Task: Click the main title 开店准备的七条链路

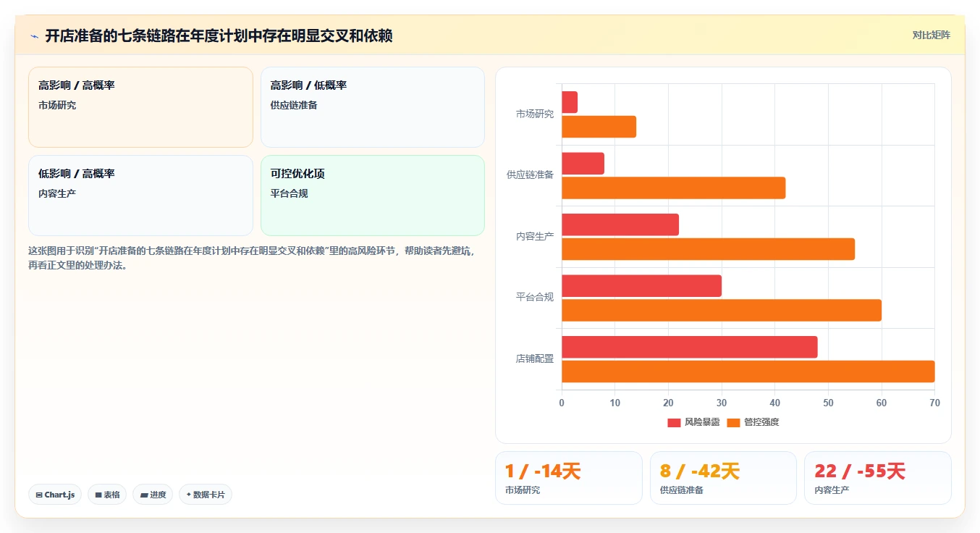Action: click(x=219, y=35)
